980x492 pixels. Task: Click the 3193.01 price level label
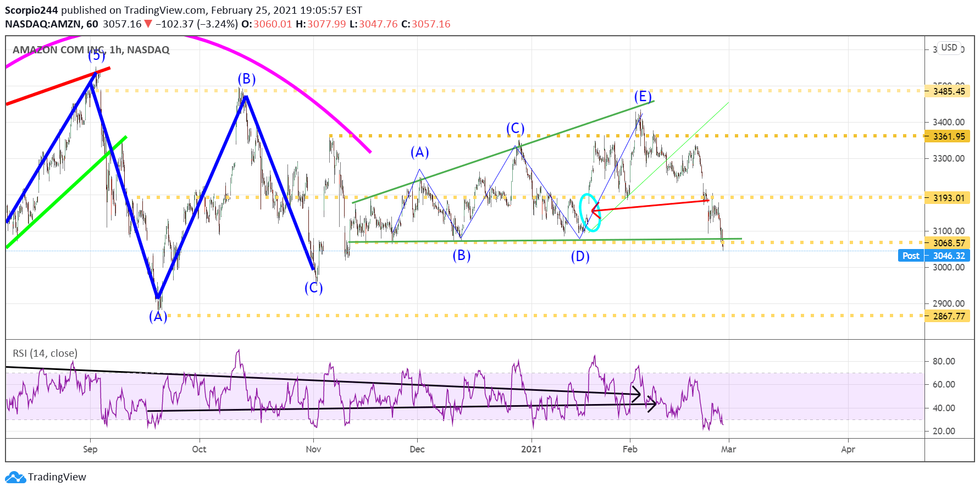pos(948,198)
